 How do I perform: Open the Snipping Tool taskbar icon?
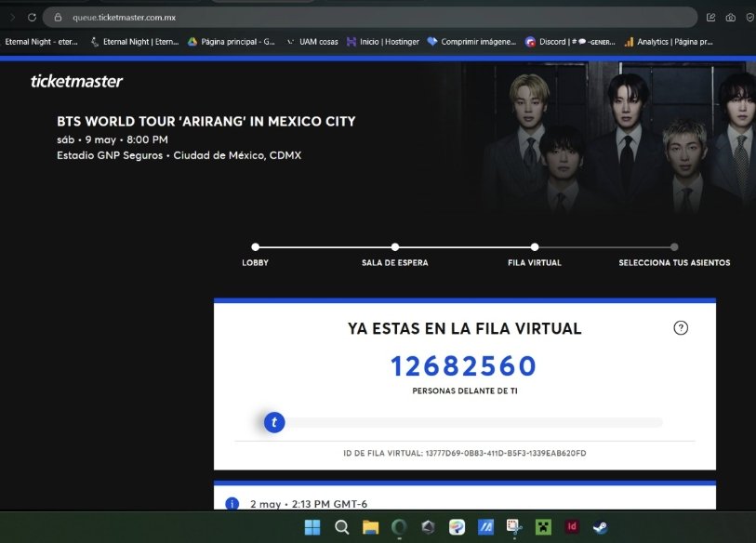tap(514, 527)
